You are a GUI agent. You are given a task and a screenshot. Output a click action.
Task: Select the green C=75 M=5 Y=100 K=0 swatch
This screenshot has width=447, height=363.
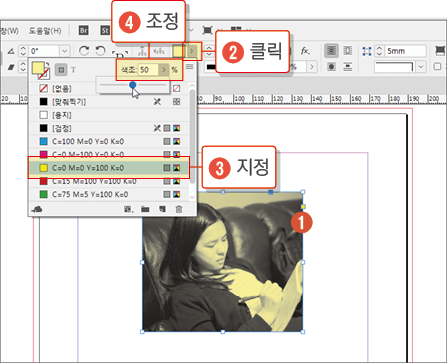[109, 194]
